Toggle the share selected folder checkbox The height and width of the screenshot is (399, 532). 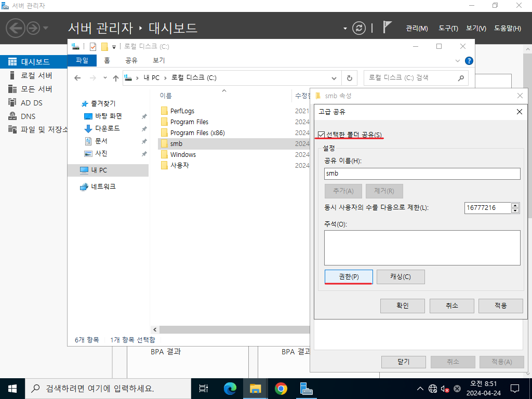click(321, 135)
